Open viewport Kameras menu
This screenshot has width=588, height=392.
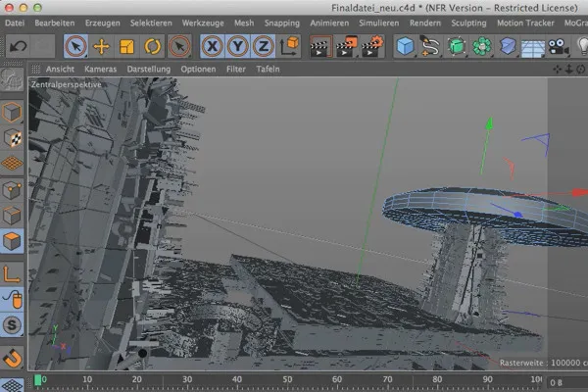(101, 69)
